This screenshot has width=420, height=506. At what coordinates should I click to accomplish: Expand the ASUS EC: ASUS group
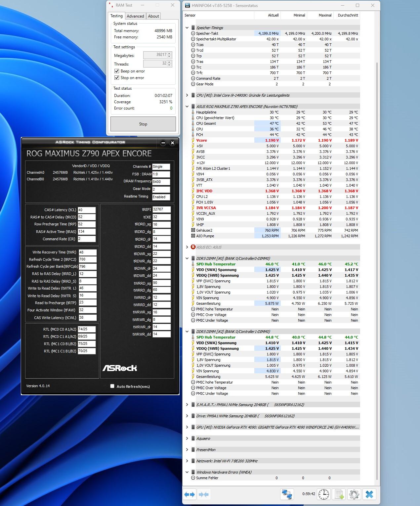[187, 247]
